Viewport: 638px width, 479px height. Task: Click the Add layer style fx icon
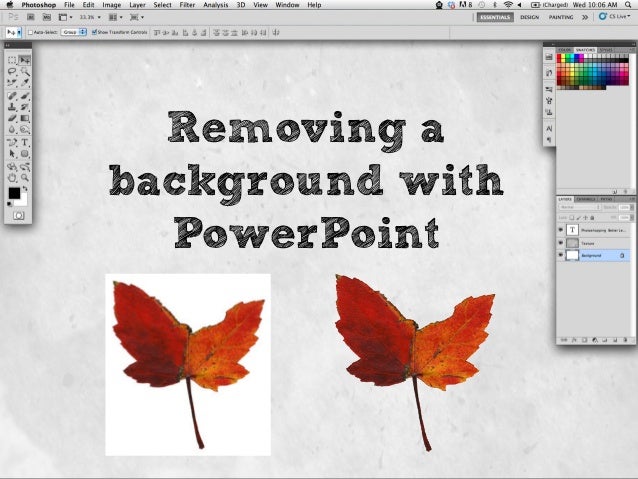574,339
